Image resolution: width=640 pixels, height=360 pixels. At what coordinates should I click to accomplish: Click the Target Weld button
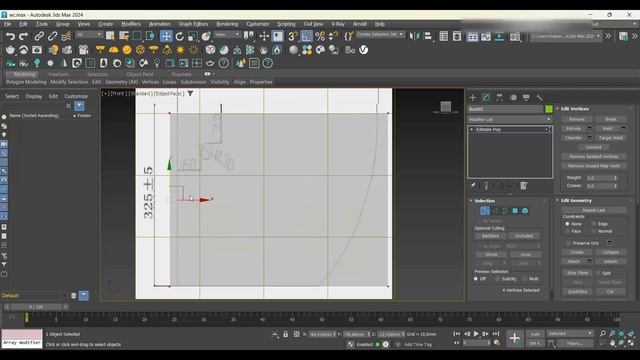[611, 138]
